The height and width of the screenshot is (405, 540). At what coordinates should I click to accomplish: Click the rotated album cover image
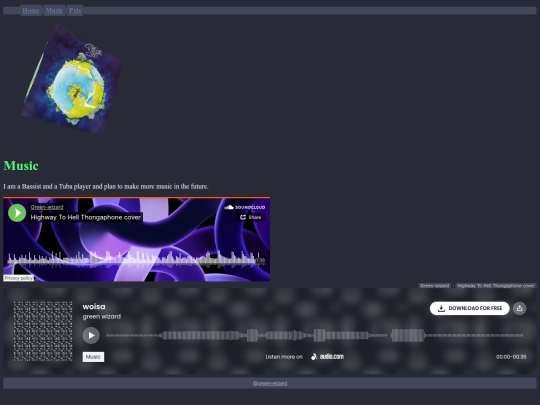click(72, 79)
